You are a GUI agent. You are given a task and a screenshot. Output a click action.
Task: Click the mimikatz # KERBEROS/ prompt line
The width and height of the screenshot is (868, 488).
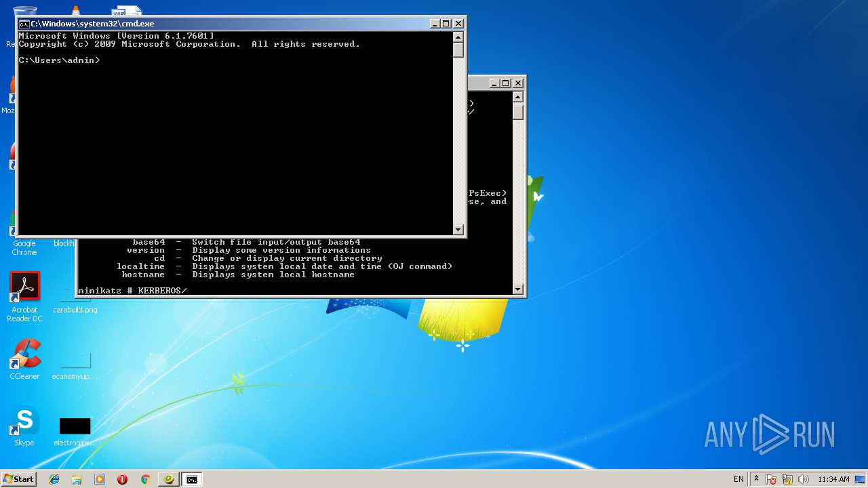(x=132, y=291)
